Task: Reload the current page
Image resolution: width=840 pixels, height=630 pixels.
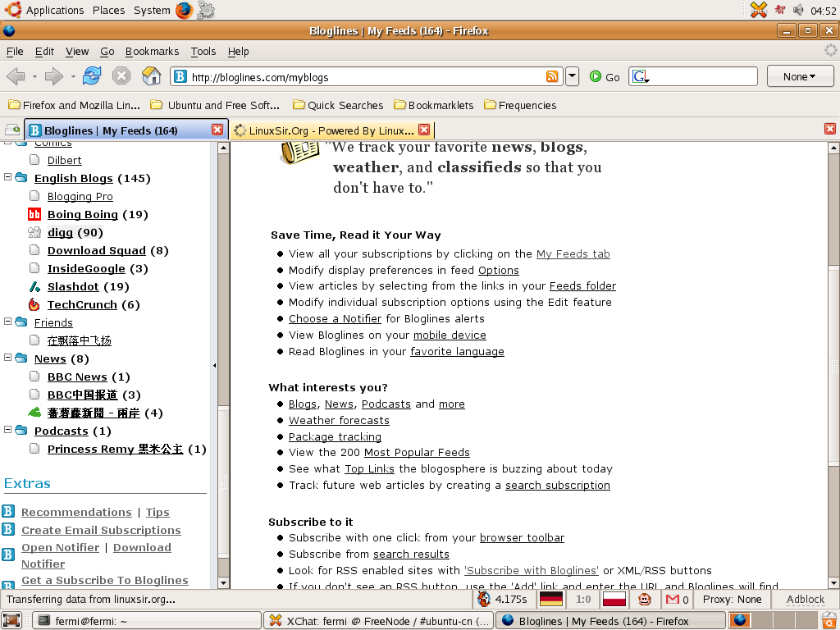Action: pyautogui.click(x=92, y=76)
